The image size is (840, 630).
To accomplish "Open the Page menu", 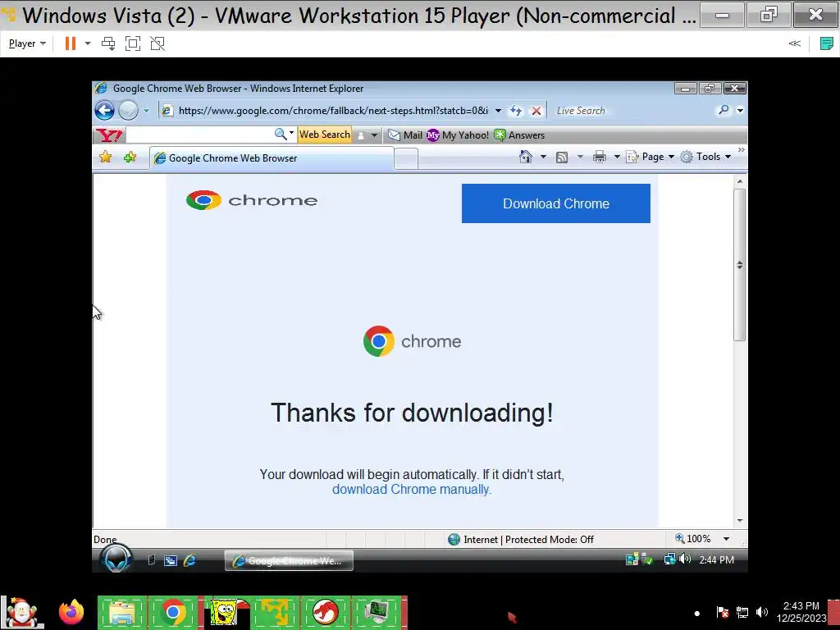I will pos(650,157).
